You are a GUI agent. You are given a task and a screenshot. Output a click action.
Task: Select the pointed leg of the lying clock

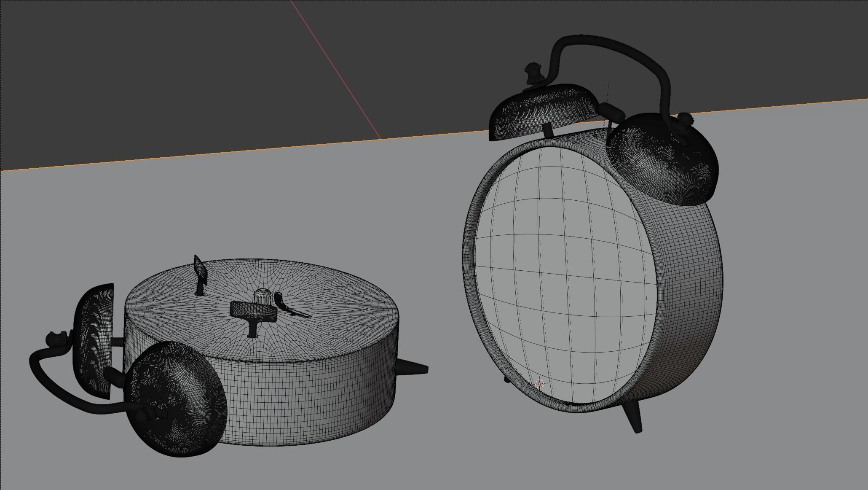(x=413, y=368)
